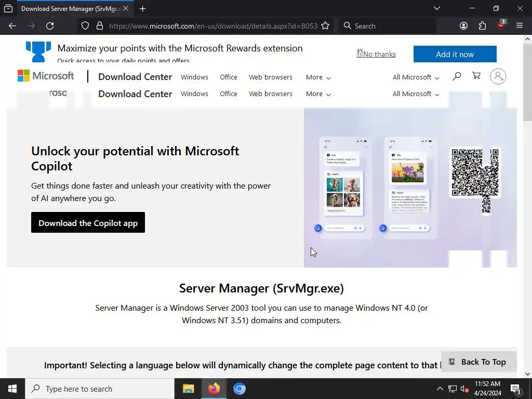Click the muted volume tray icon
This screenshot has width=532, height=399.
tap(465, 389)
